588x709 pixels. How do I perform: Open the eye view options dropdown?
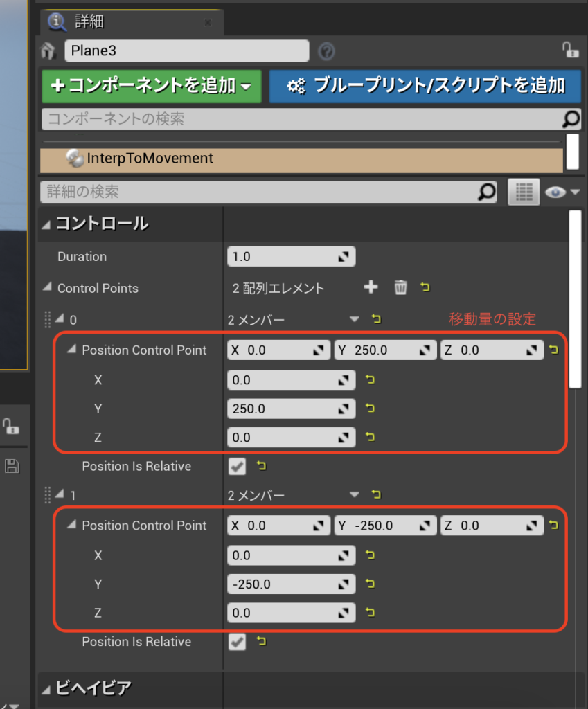pyautogui.click(x=561, y=192)
